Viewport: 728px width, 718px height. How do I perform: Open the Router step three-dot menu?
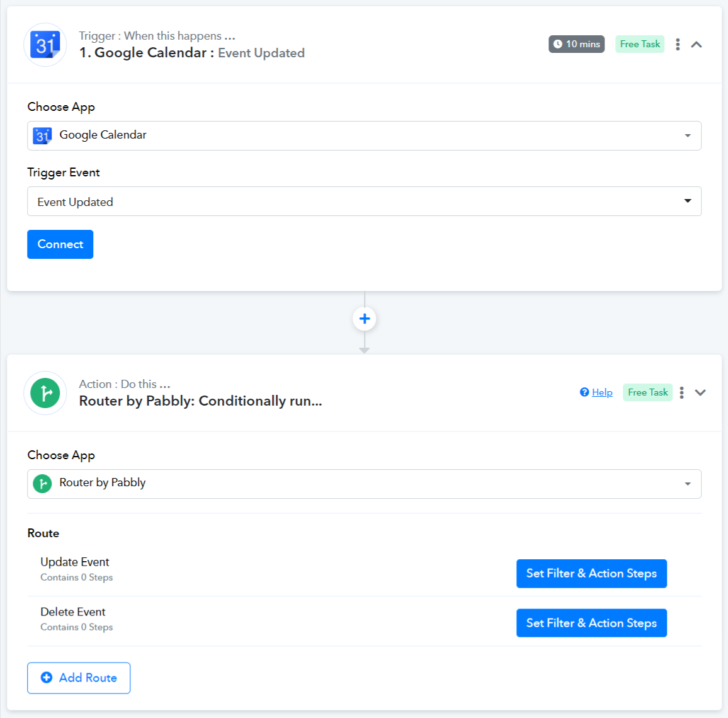coord(681,392)
